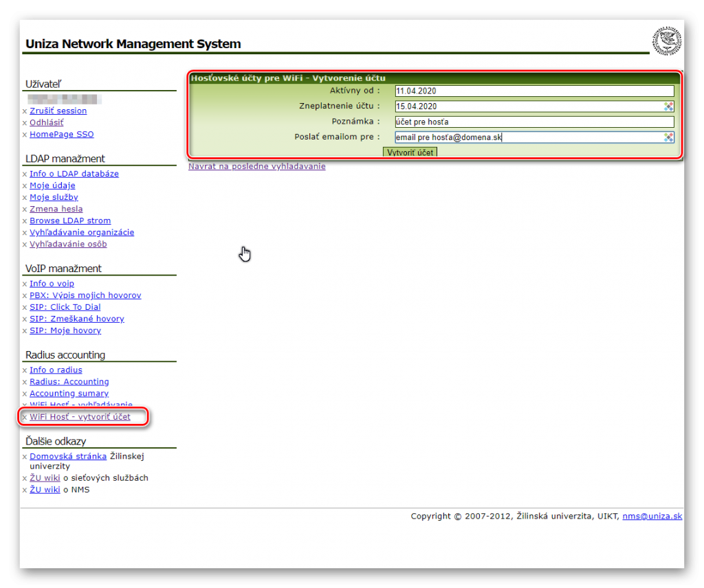This screenshot has height=588, width=704.
Task: Open SIP: Moje hovory link
Action: pos(65,330)
